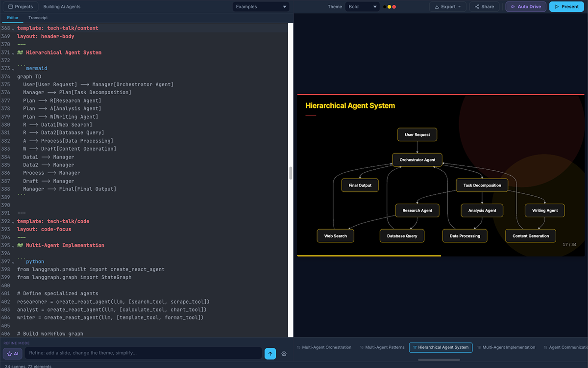Click the slide strip horizontal scrollbar
This screenshot has width=588, height=368.
coord(439,360)
